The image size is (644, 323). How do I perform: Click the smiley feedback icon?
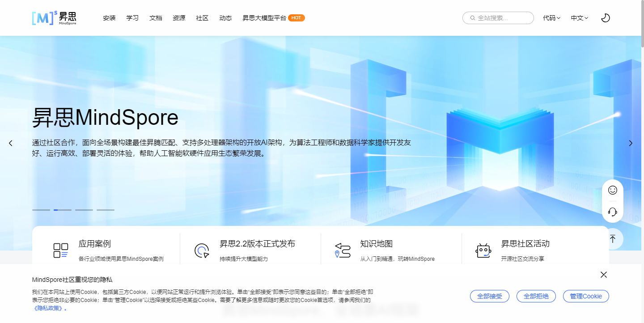click(613, 190)
